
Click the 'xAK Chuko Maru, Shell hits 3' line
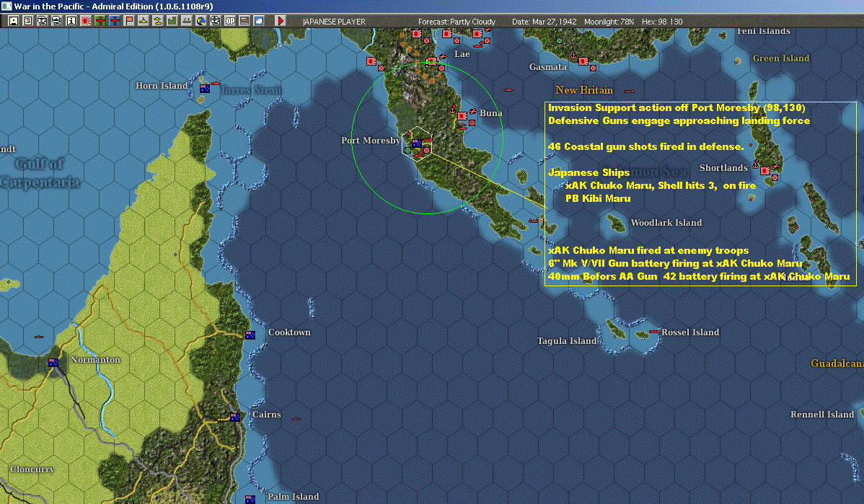[x=661, y=185]
